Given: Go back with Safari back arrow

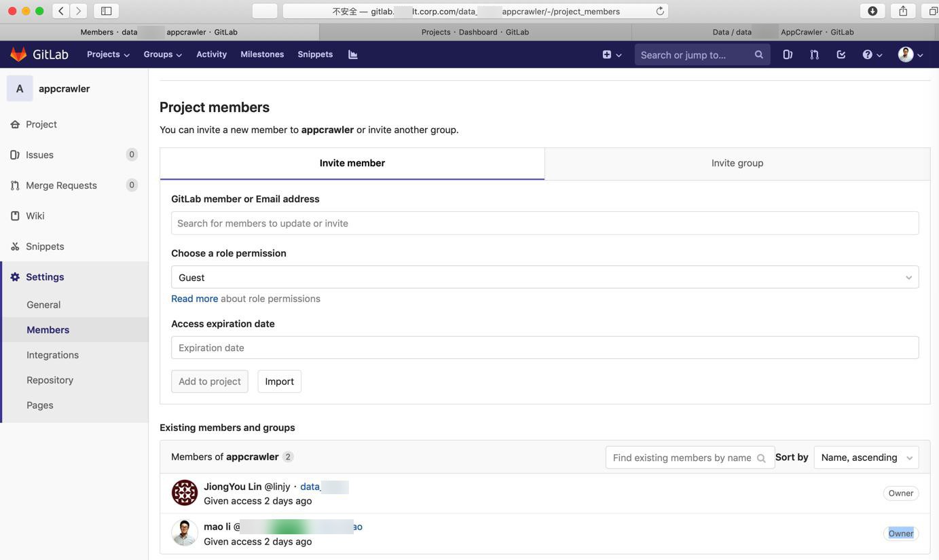Looking at the screenshot, I should click(x=61, y=11).
